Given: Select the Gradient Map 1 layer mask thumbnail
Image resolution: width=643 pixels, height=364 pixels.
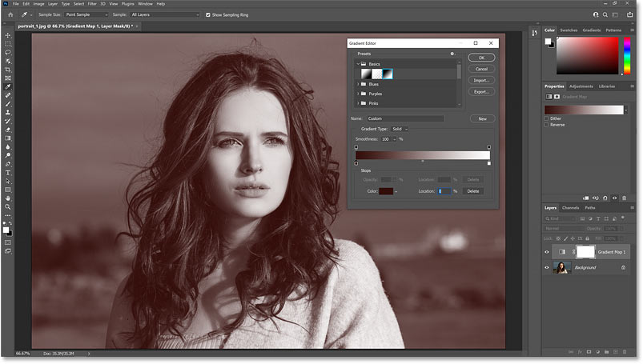Looking at the screenshot, I should pos(585,252).
